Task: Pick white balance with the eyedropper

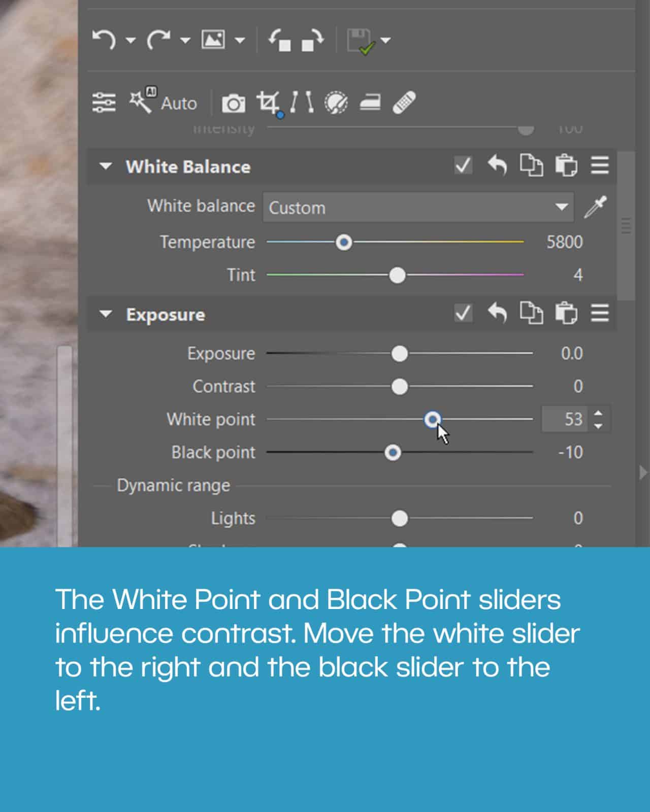Action: [595, 207]
